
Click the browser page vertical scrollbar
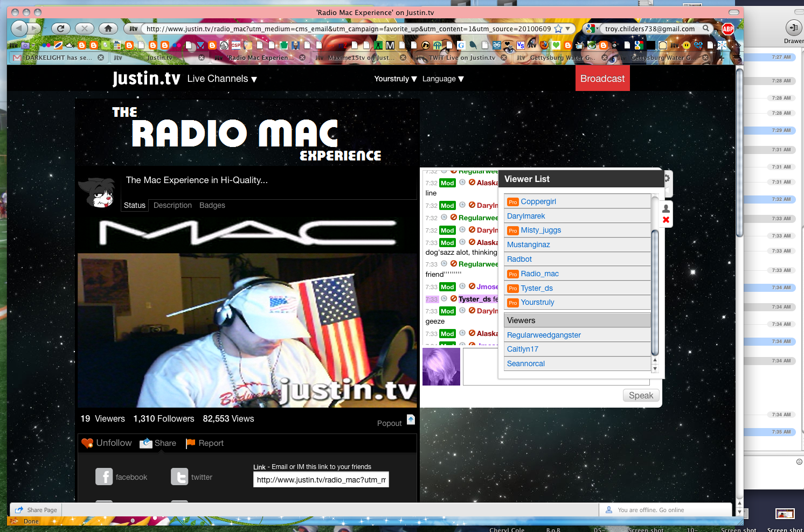[x=739, y=152]
